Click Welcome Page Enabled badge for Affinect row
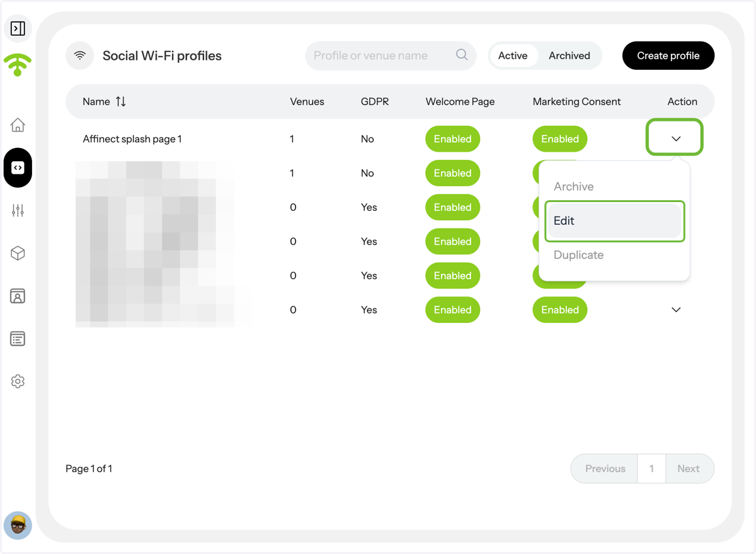 click(452, 139)
